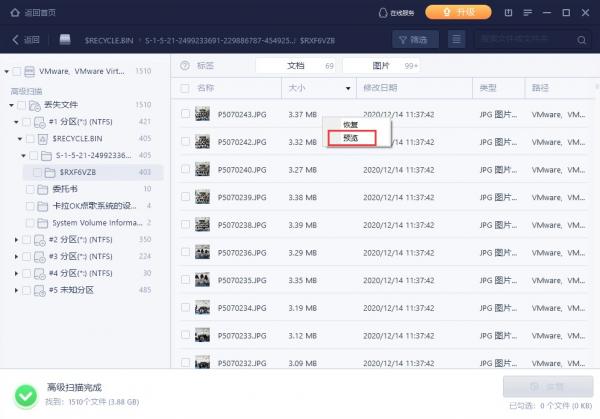The width and height of the screenshot is (600, 419).
Task: Click the P5070240.JPG thumbnail
Action: click(x=202, y=169)
